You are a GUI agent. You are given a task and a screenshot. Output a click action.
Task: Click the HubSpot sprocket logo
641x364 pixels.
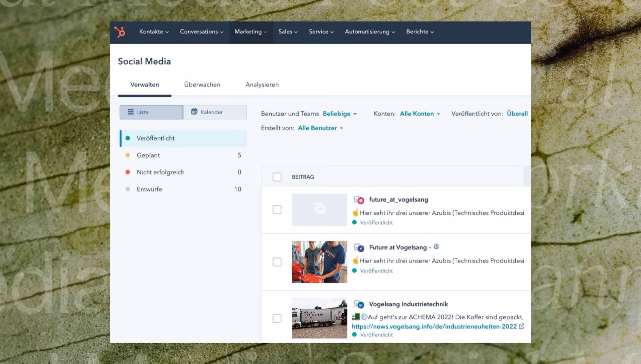point(120,32)
